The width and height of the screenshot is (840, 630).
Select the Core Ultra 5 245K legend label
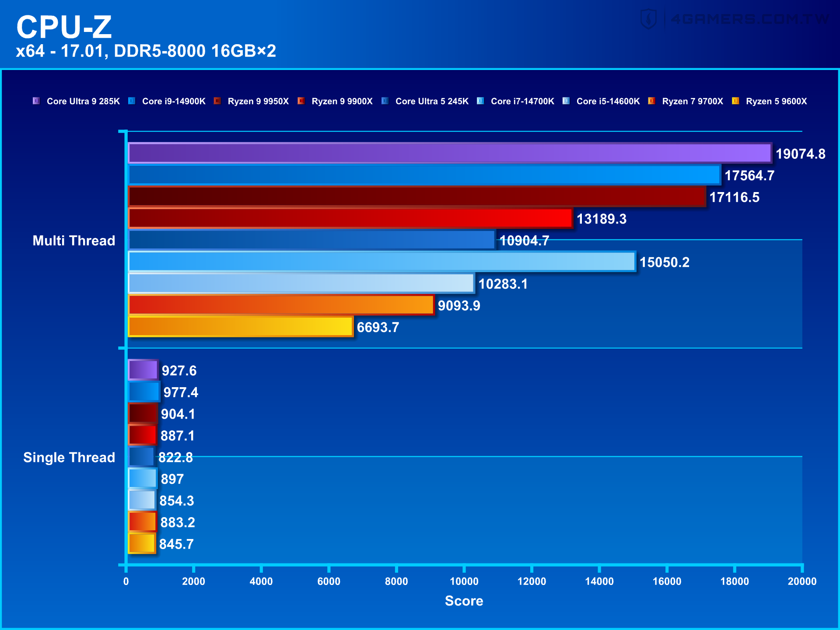pyautogui.click(x=432, y=101)
